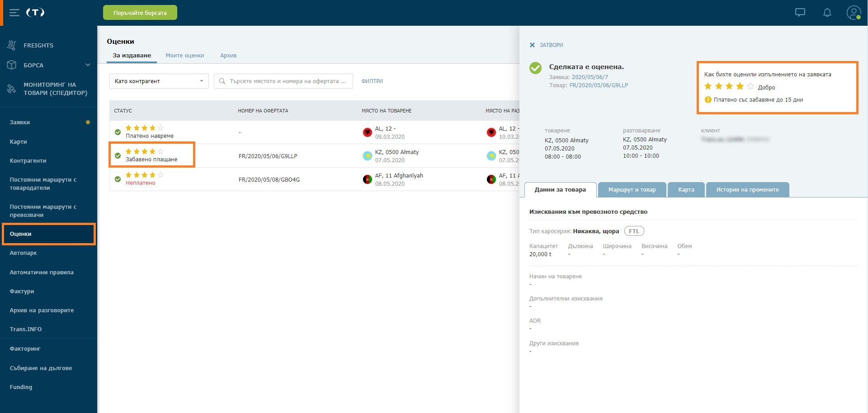Click the Платено навреме status text
The image size is (868, 413).
pos(150,136)
